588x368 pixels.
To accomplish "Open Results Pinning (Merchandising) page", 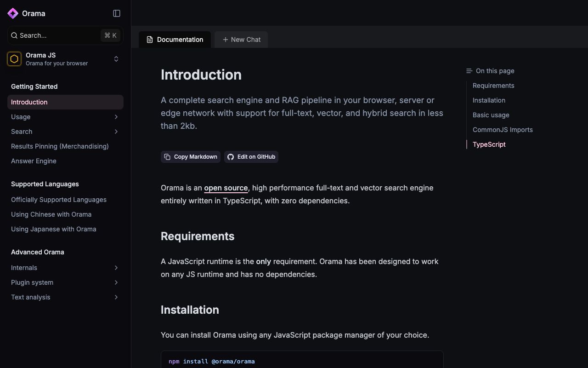I will click(x=65, y=146).
